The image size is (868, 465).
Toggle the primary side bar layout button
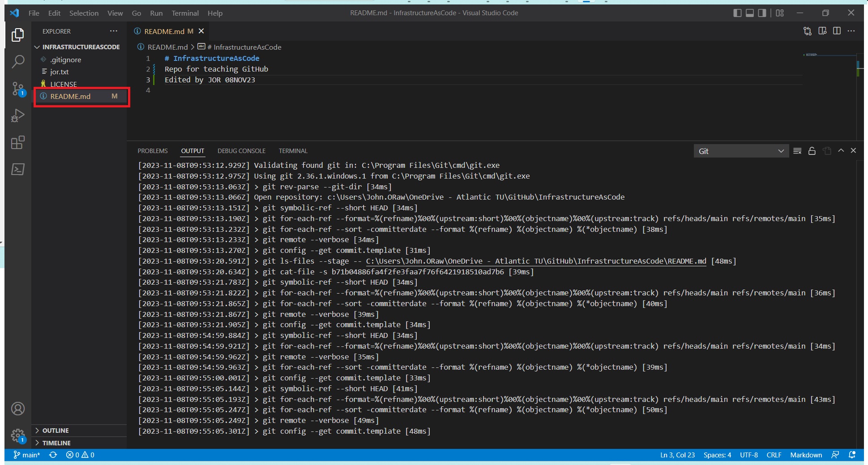(x=737, y=13)
